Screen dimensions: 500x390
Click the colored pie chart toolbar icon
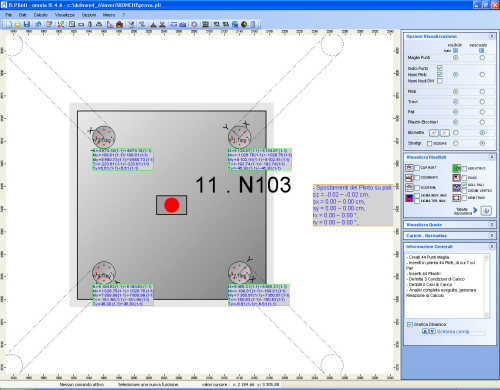244,24
